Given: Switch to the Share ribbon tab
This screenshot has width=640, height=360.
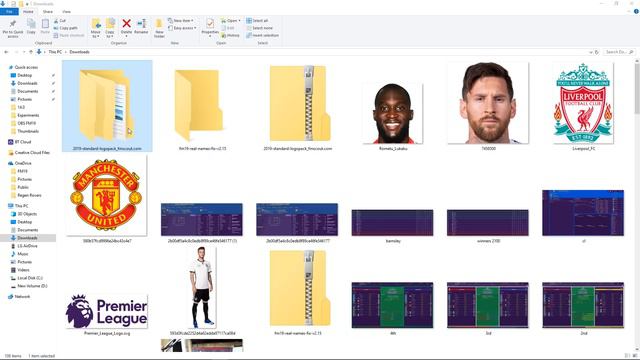Looking at the screenshot, I should tap(48, 11).
